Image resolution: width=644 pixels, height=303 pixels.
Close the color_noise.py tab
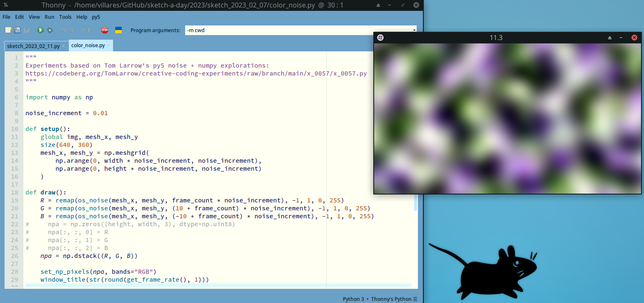108,45
